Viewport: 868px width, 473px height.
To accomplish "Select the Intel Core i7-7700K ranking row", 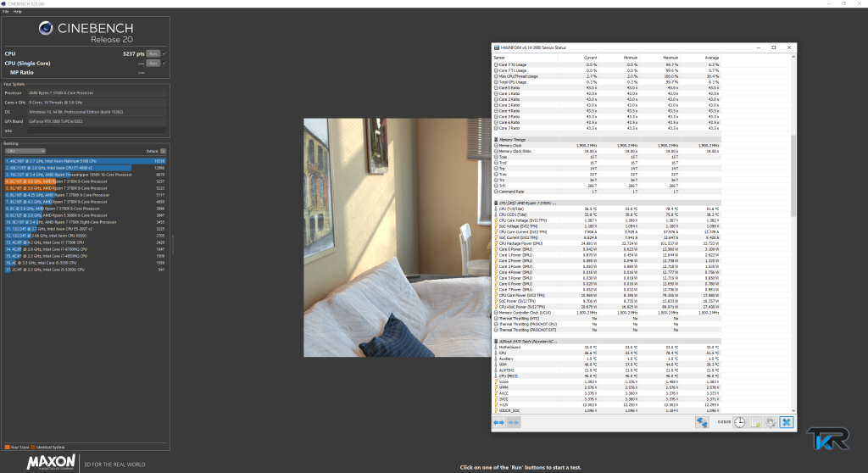I will click(x=86, y=242).
